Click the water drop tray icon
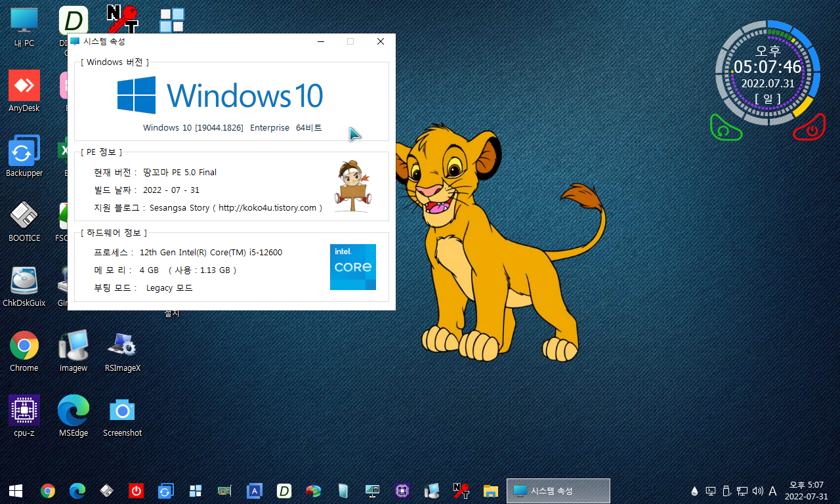 695,491
